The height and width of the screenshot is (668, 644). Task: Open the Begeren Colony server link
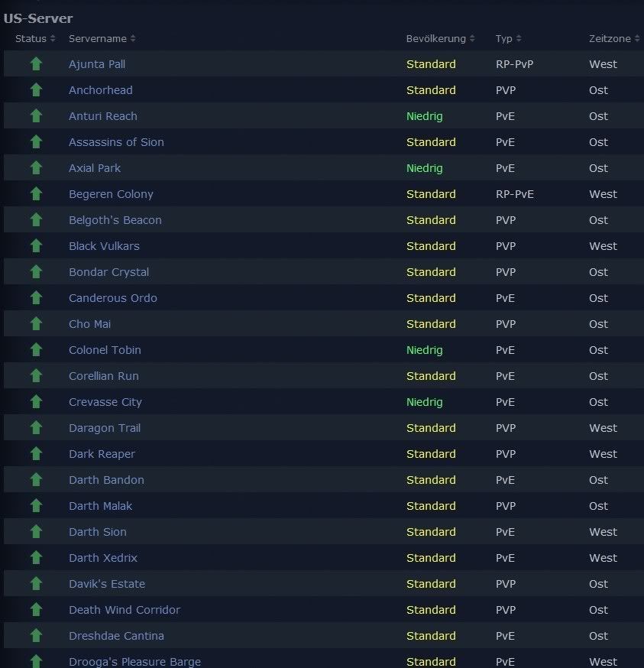[x=111, y=194]
